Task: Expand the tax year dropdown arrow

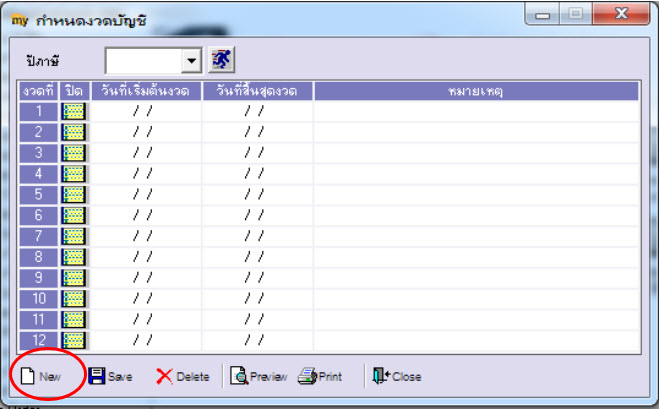Action: click(x=192, y=61)
